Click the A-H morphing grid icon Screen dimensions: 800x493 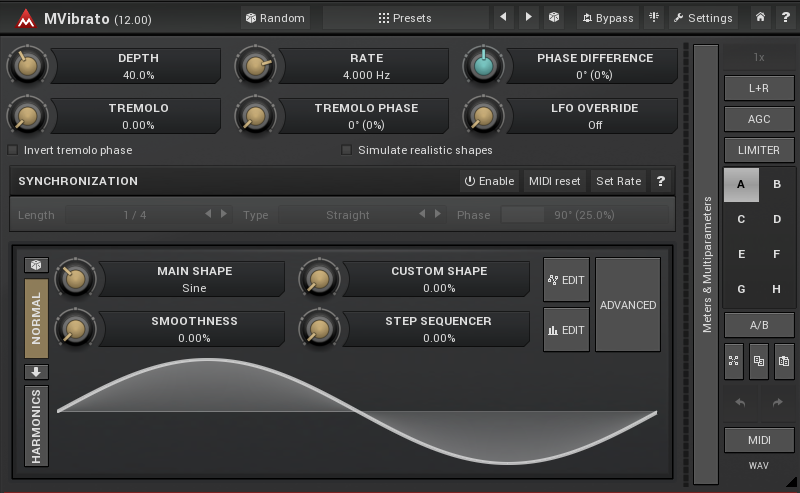[734, 361]
